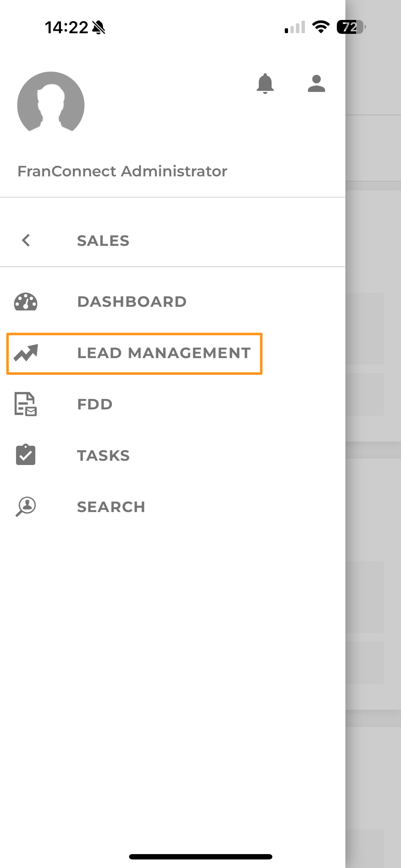401x868 pixels.
Task: Tap the Lead Management trend arrow icon
Action: click(26, 353)
